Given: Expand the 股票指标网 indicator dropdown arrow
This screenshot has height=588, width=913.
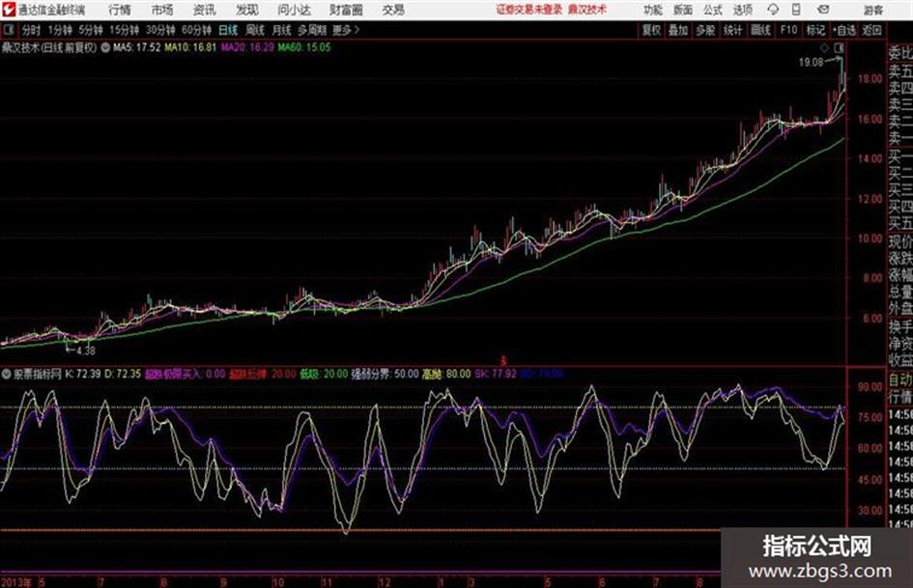Looking at the screenshot, I should pyautogui.click(x=7, y=374).
